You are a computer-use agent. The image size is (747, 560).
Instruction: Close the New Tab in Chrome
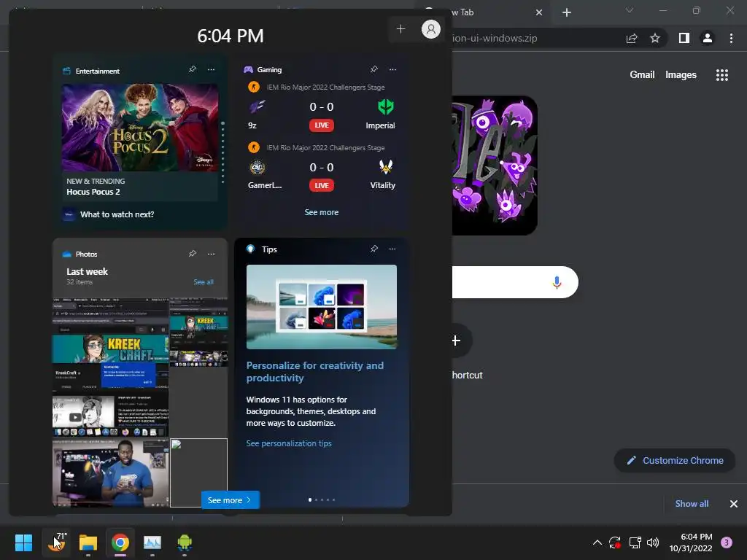(539, 12)
